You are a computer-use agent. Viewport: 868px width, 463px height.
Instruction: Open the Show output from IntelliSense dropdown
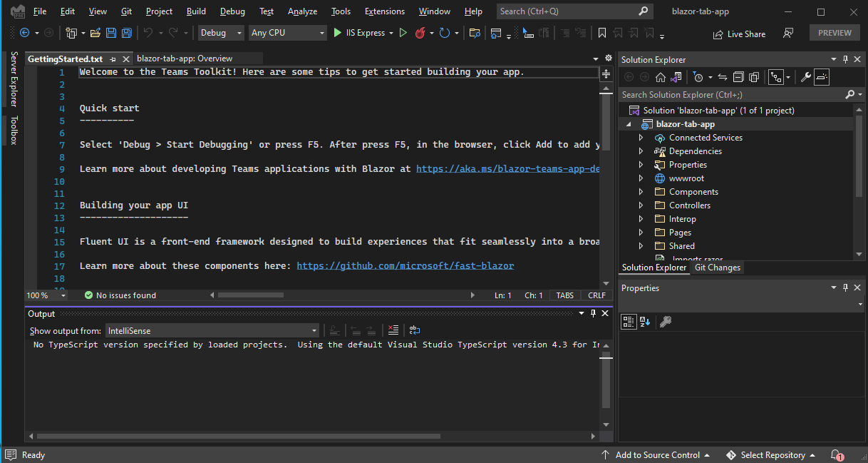click(212, 330)
